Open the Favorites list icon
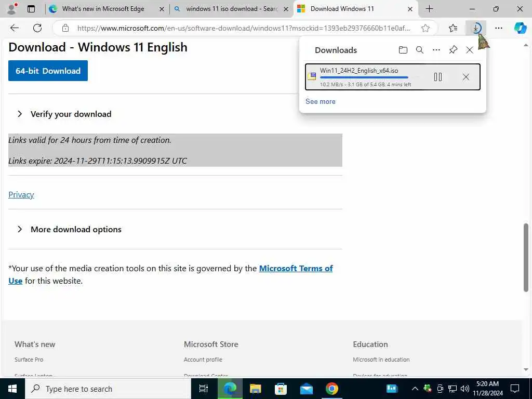 click(453, 28)
